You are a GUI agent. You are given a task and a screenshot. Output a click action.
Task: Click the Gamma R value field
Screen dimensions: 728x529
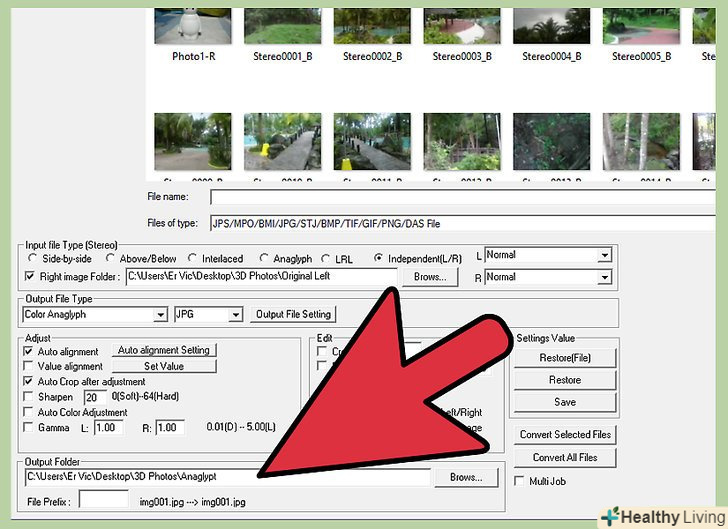[170, 427]
